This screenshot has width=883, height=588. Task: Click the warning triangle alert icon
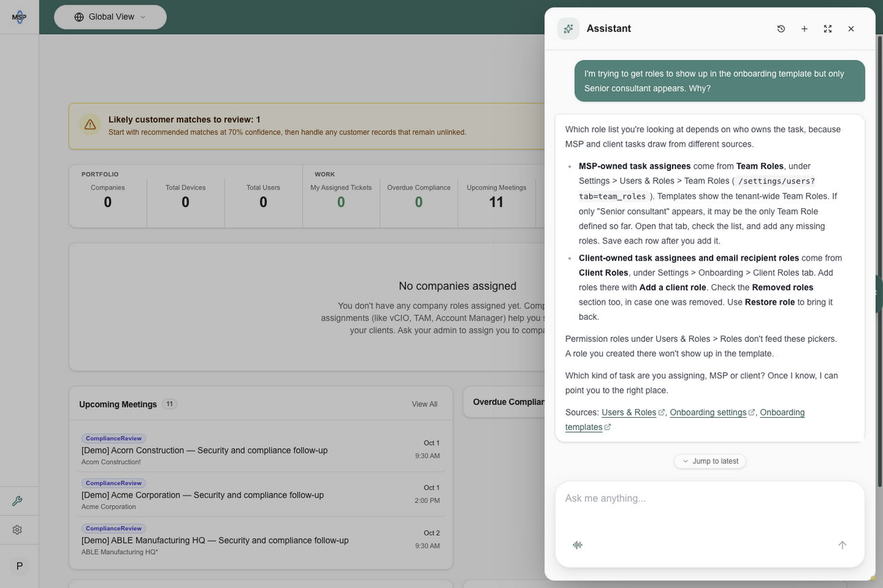click(90, 125)
